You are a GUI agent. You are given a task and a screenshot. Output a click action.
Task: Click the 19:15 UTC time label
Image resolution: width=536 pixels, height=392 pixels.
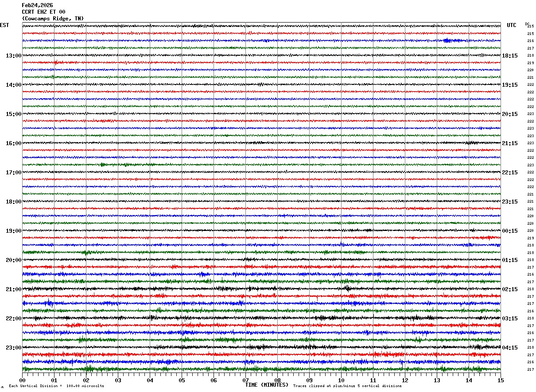pyautogui.click(x=510, y=85)
